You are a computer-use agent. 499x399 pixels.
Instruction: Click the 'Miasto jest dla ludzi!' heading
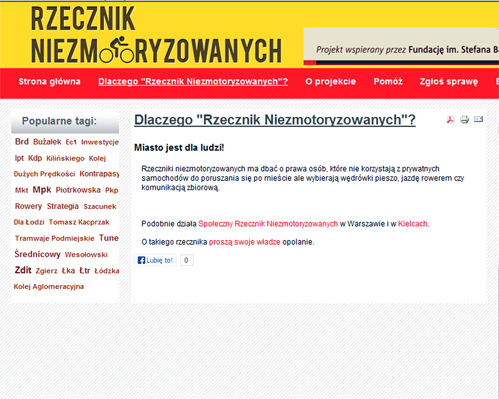click(179, 148)
